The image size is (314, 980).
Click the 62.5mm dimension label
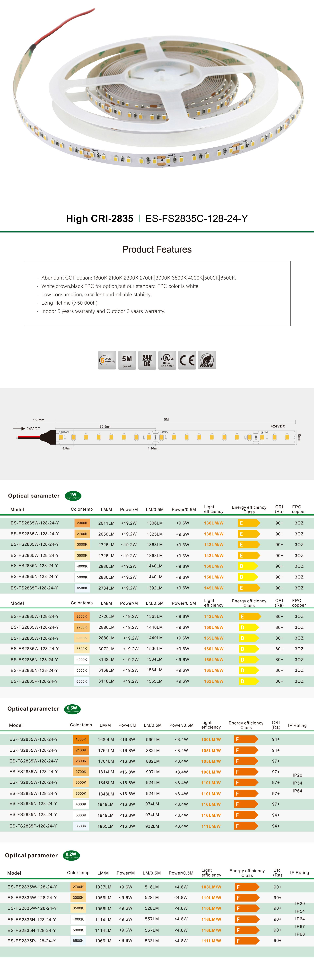click(x=106, y=426)
